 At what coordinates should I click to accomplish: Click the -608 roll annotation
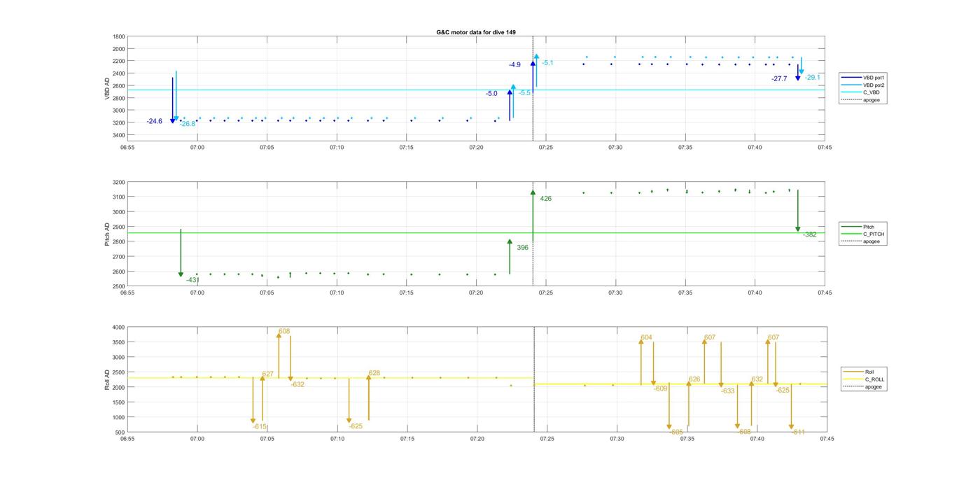[x=744, y=432]
